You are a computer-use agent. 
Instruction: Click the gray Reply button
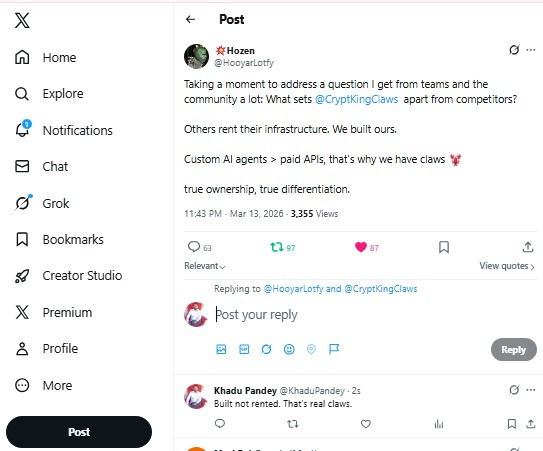click(x=514, y=350)
